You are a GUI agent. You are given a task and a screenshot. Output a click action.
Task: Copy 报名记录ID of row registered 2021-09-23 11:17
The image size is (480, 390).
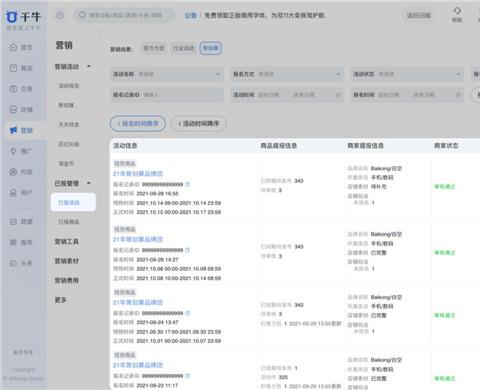187,376
